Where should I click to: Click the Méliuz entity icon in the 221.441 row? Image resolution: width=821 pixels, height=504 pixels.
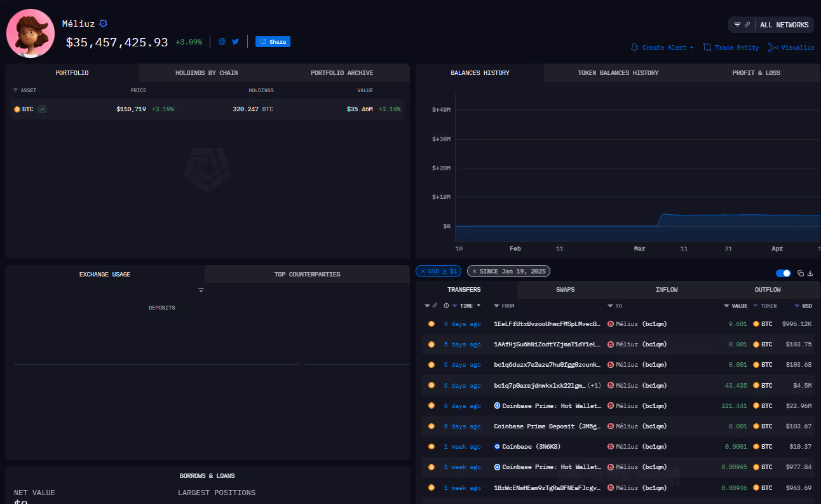click(x=611, y=405)
